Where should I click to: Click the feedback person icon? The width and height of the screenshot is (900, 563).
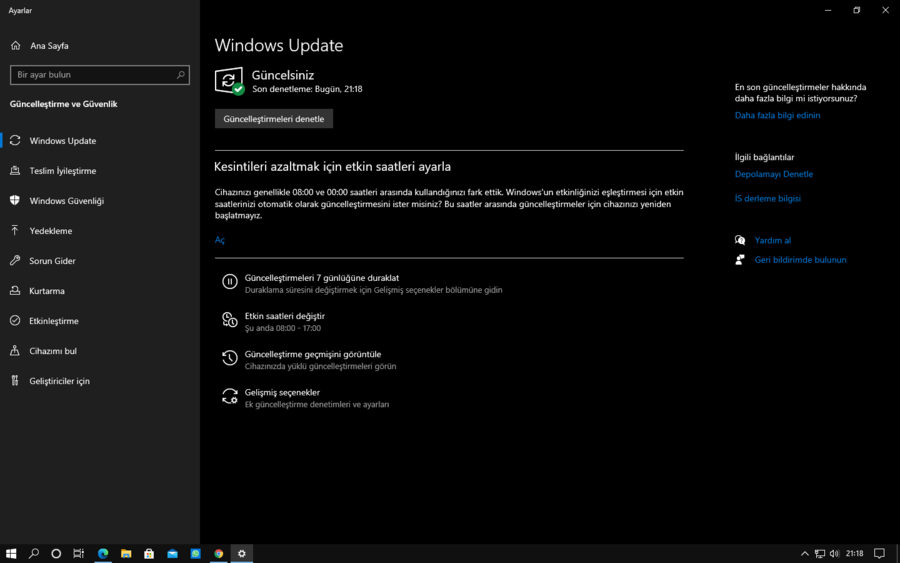(740, 259)
